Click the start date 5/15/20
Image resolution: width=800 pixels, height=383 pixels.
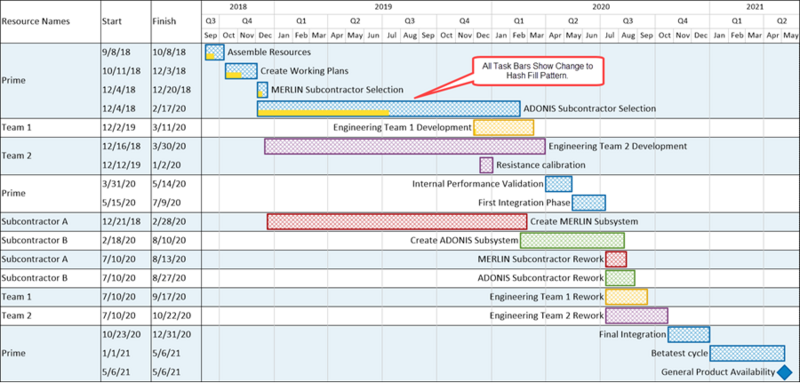117,202
